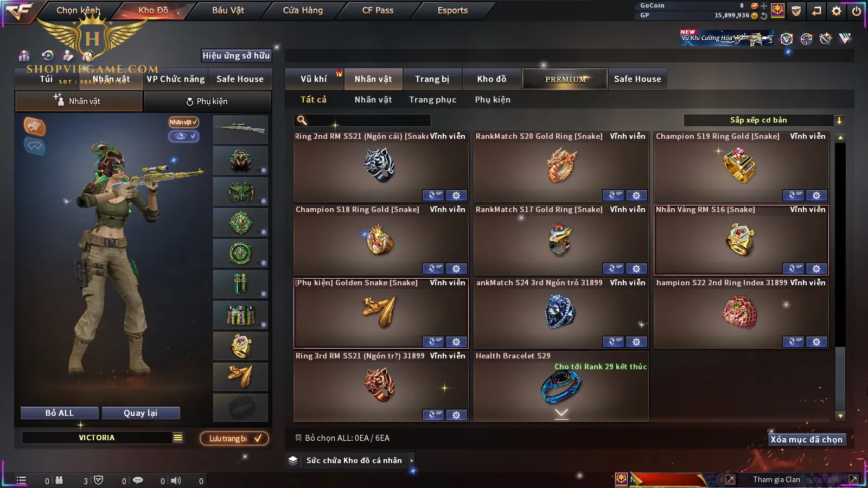Click Xóa mục đã chọn button

(x=807, y=439)
